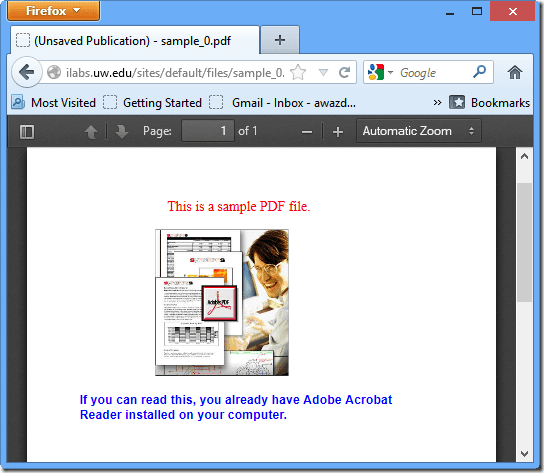Click the scroll up arrow
Viewport: 544px width, 473px height.
click(x=524, y=156)
